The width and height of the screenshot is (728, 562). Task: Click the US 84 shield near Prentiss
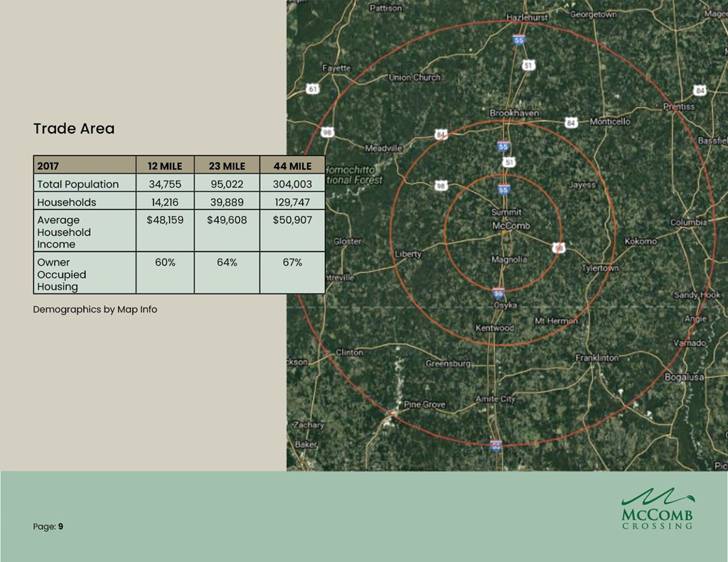click(x=700, y=90)
